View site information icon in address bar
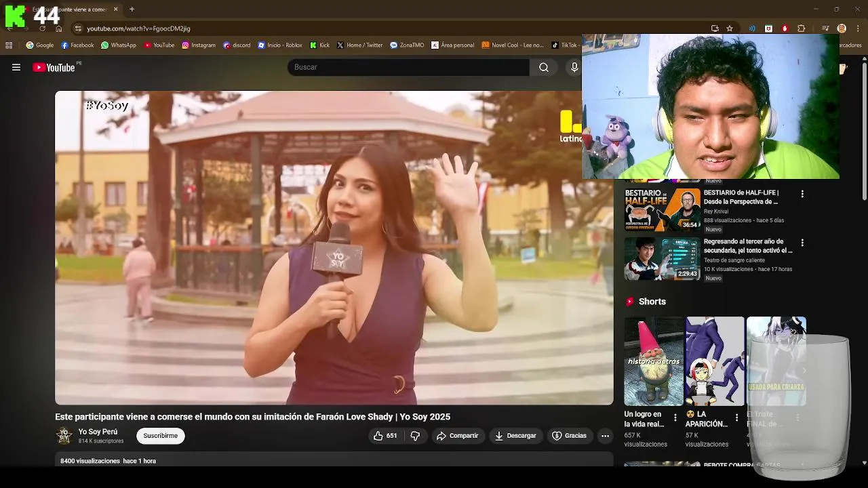The image size is (868, 488). (78, 28)
